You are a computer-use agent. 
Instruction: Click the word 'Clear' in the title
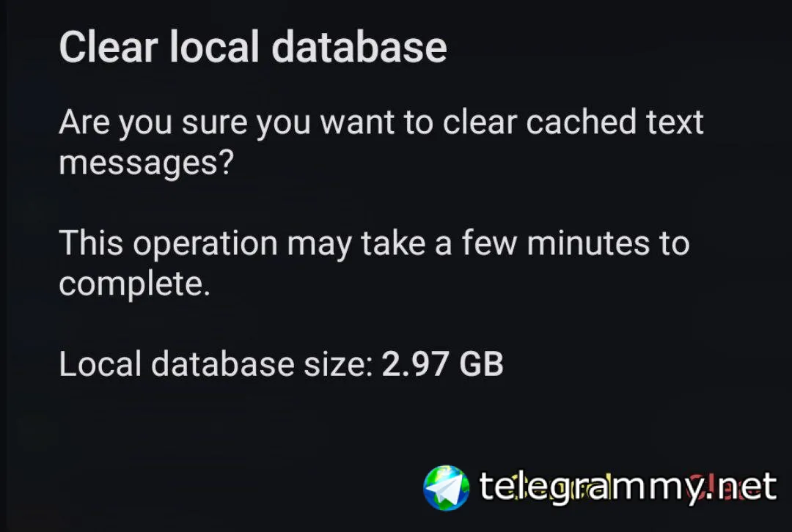[x=107, y=48]
